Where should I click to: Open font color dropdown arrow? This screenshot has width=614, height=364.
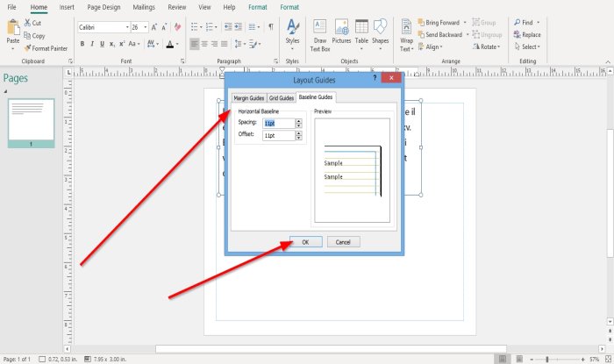coord(177,44)
